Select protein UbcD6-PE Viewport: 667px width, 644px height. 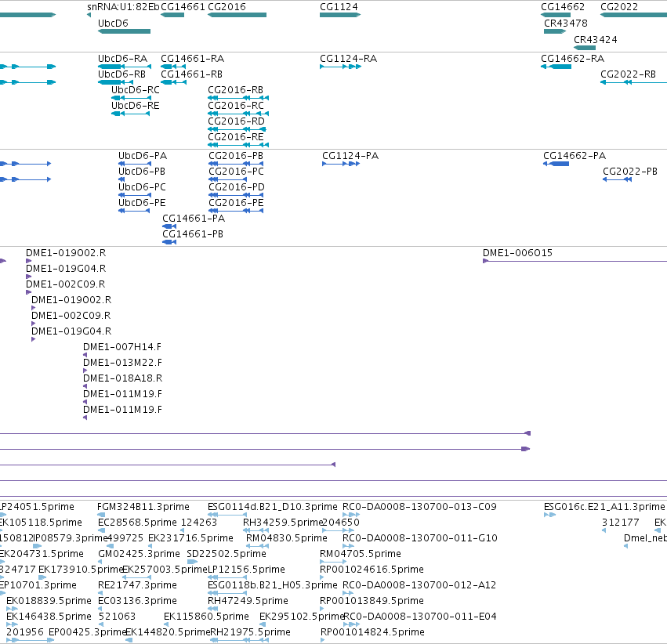142,203
